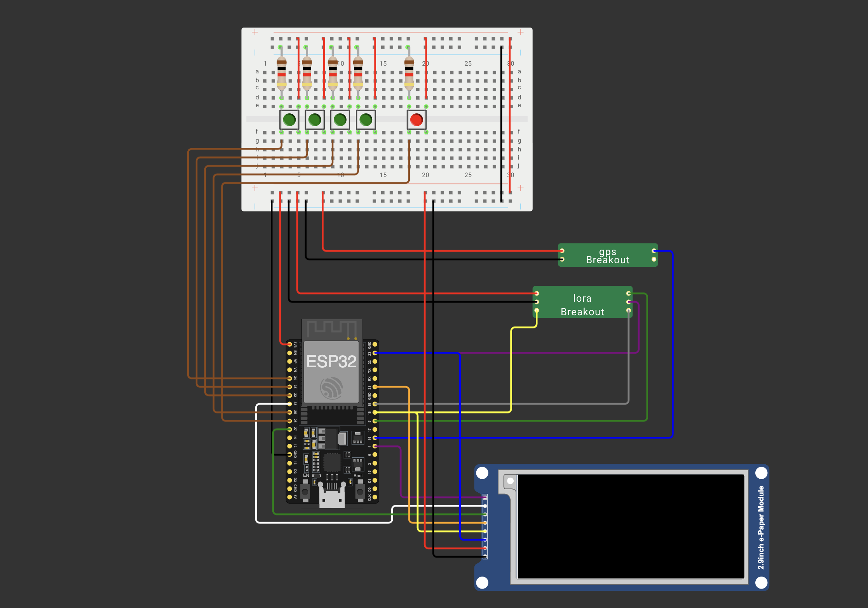Click the ESP32 left-side GND pin
This screenshot has height=608, width=868.
tap(289, 454)
